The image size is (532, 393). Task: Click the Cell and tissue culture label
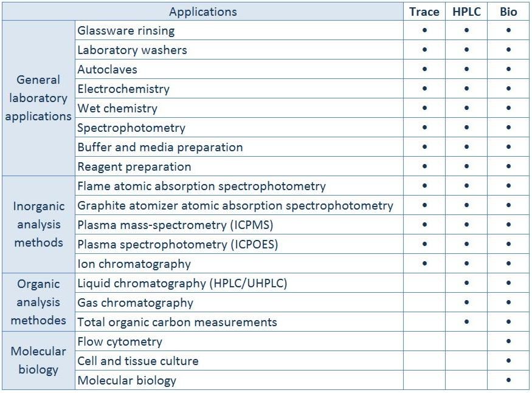click(138, 361)
